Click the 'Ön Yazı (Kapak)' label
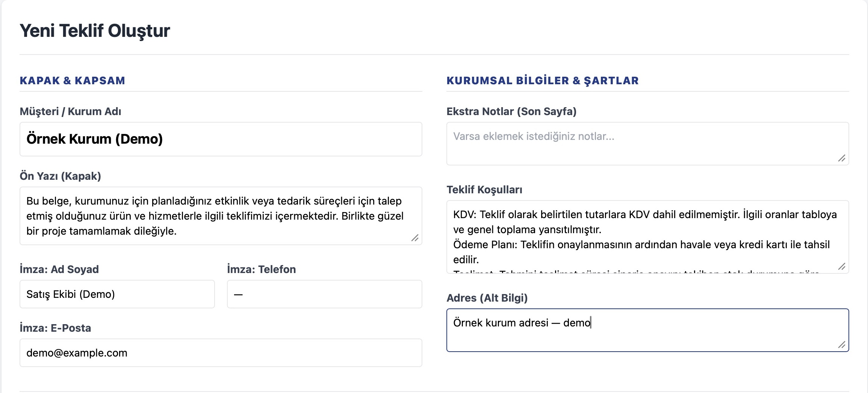This screenshot has width=868, height=393. [60, 176]
